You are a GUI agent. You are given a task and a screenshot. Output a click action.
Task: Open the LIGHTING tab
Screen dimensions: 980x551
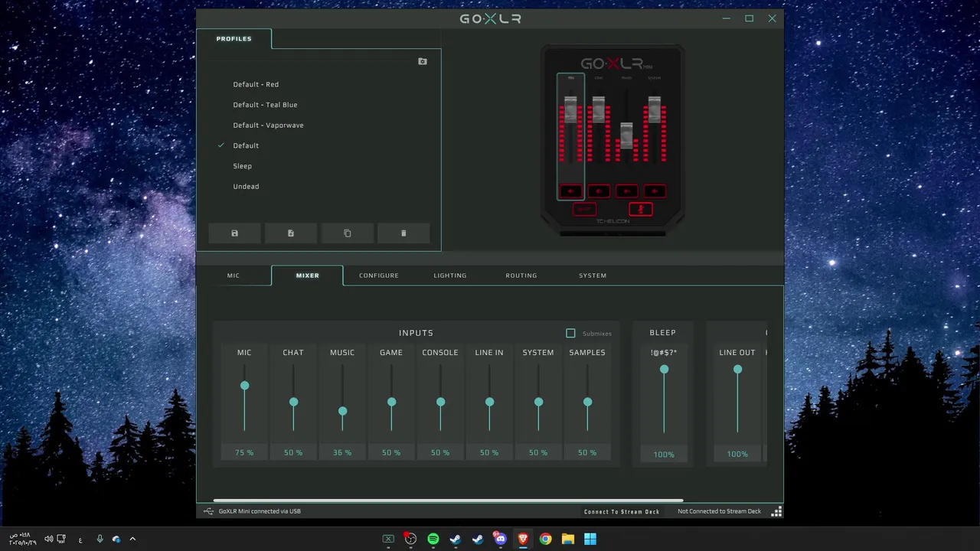point(450,275)
